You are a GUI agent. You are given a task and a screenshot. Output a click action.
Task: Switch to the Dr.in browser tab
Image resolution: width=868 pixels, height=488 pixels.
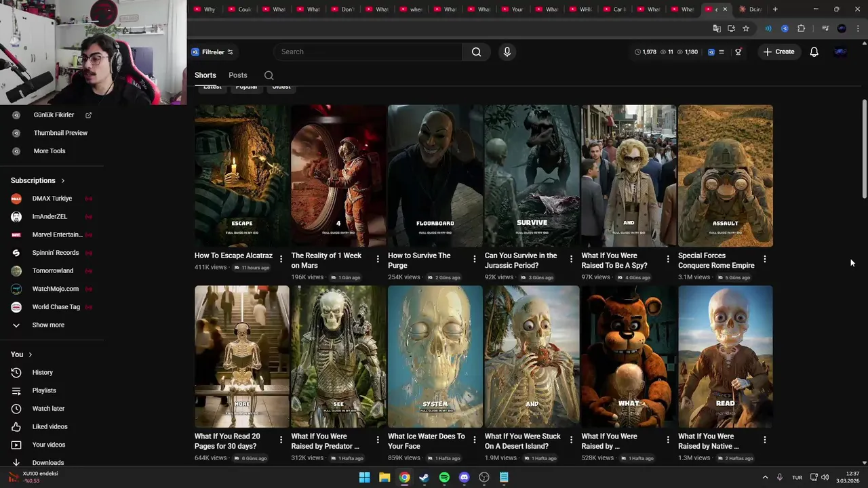[750, 9]
